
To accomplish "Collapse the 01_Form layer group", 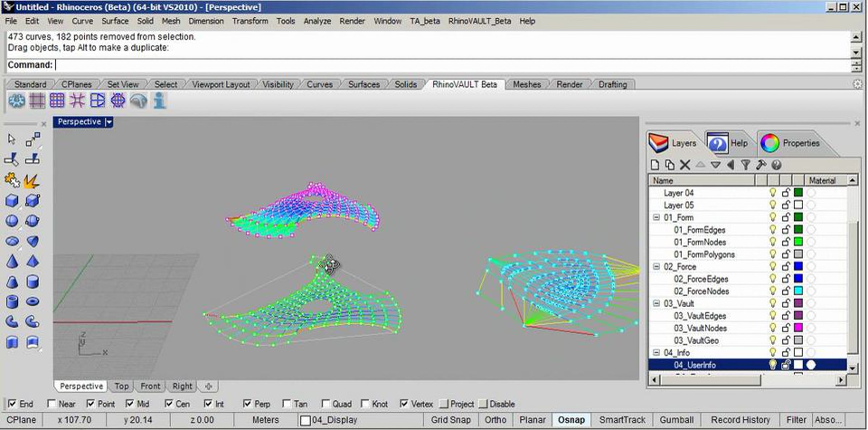I will [656, 218].
